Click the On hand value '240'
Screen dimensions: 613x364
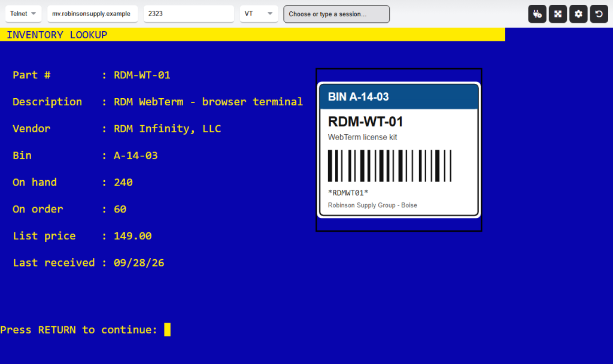tap(123, 183)
